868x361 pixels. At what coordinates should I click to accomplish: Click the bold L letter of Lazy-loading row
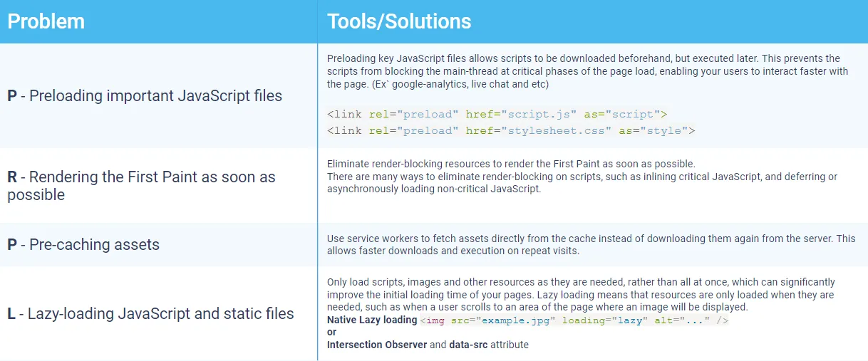click(11, 313)
